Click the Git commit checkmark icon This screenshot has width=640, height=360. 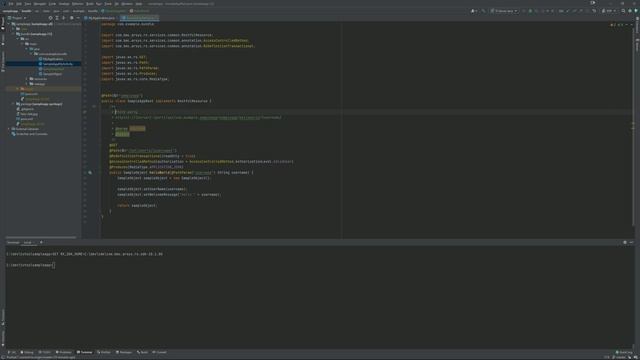click(x=568, y=11)
